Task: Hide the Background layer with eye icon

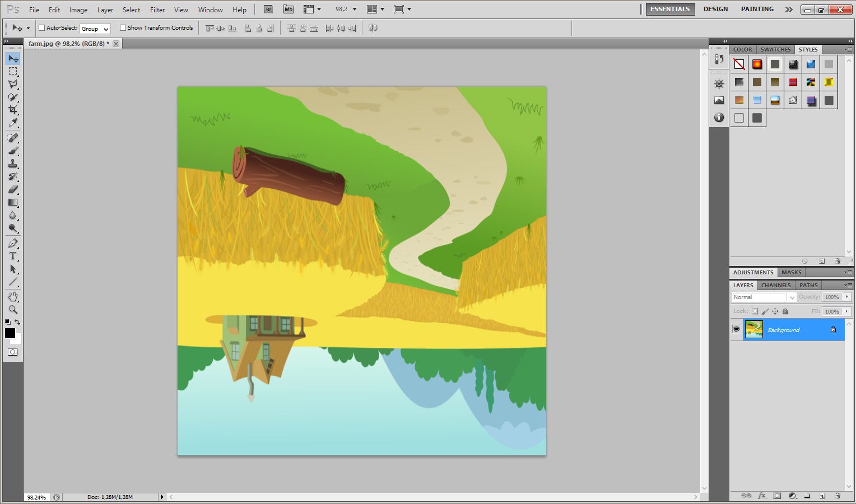Action: pos(736,330)
